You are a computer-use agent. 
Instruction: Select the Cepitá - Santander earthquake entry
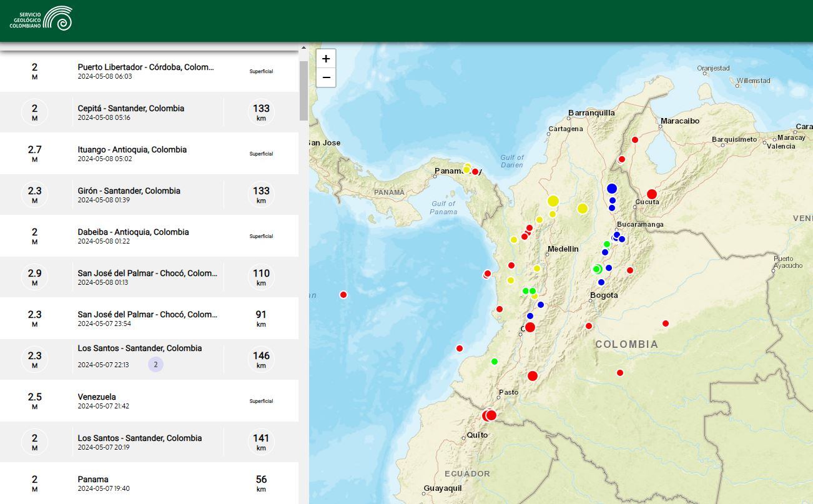click(150, 112)
